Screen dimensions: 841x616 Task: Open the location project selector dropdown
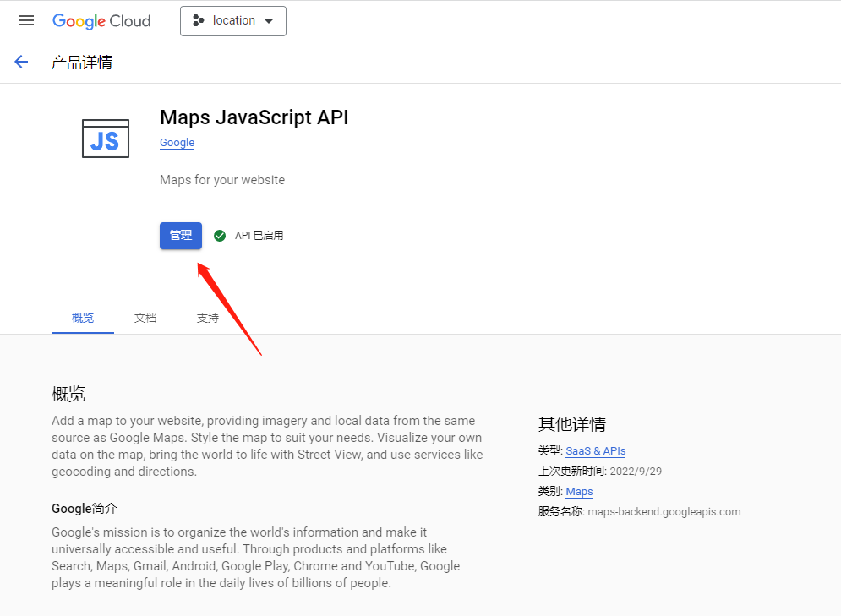tap(232, 21)
